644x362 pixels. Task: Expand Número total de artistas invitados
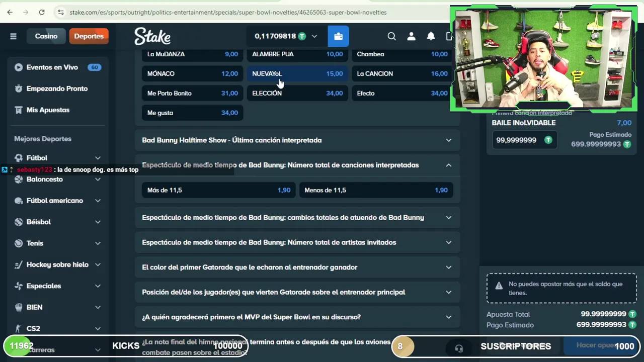click(297, 242)
